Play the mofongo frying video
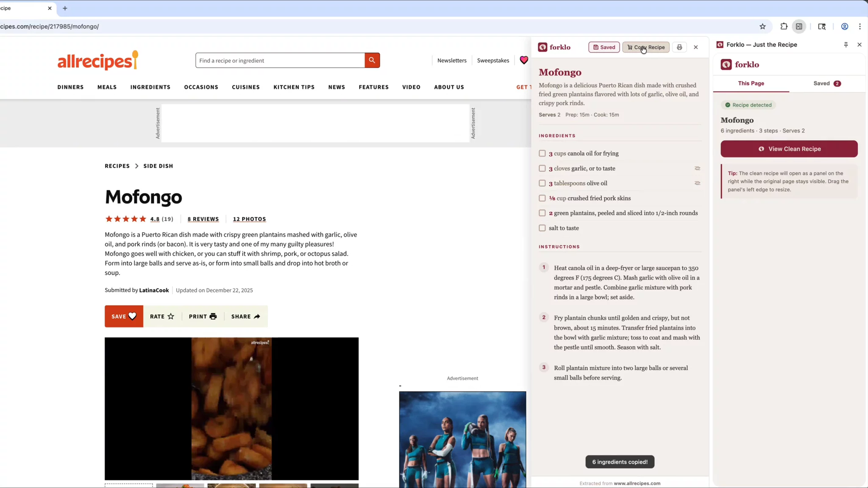This screenshot has width=868, height=488. click(231, 408)
